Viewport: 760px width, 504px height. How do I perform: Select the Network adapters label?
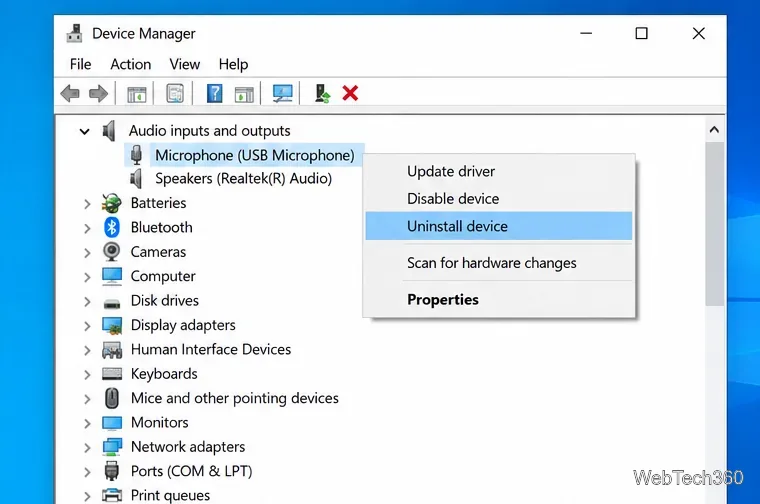188,447
